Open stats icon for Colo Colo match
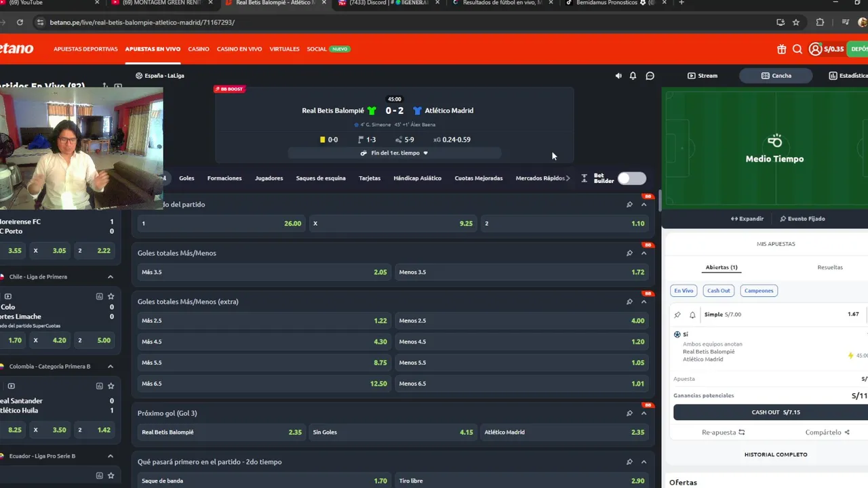Image resolution: width=868 pixels, height=488 pixels. 99,296
